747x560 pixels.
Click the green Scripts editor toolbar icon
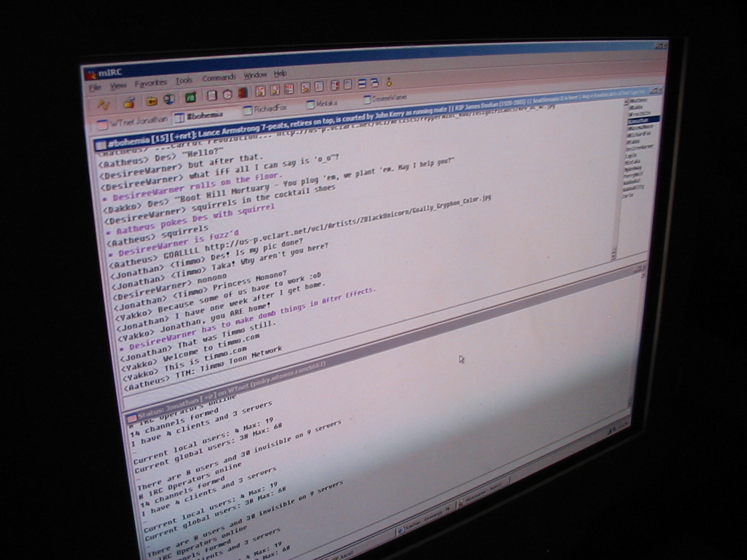coord(190,98)
